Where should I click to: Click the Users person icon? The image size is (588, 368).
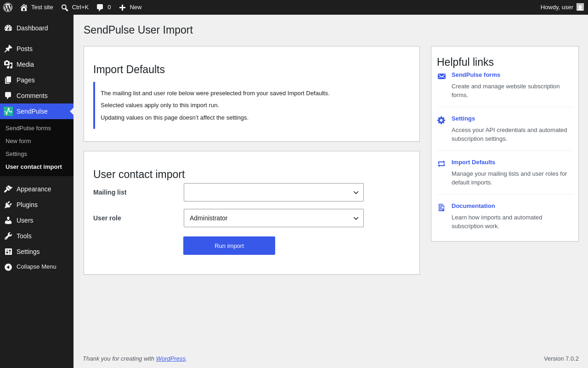pyautogui.click(x=8, y=220)
